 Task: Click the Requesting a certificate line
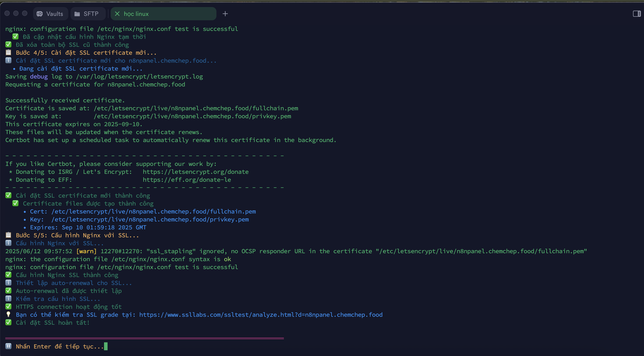(95, 84)
